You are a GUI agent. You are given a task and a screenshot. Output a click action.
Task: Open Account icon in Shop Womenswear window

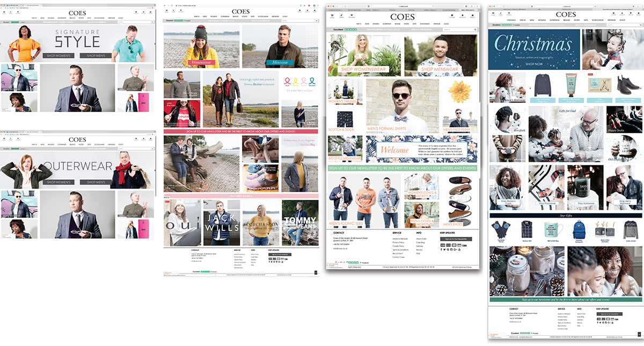pos(463,16)
